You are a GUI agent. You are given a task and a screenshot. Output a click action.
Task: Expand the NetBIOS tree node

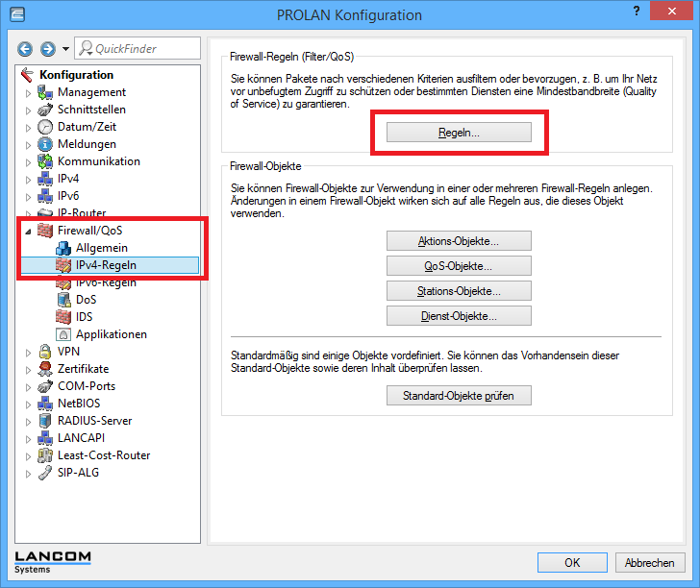28,404
